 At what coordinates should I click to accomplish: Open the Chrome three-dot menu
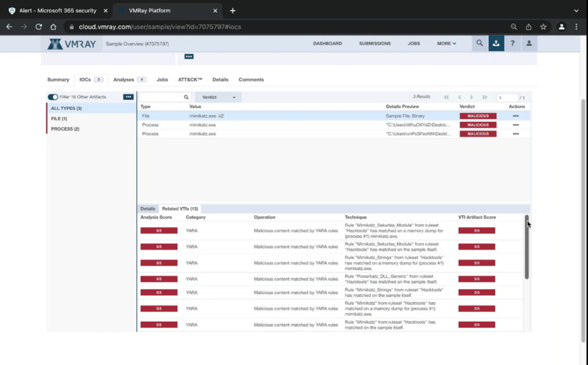577,26
